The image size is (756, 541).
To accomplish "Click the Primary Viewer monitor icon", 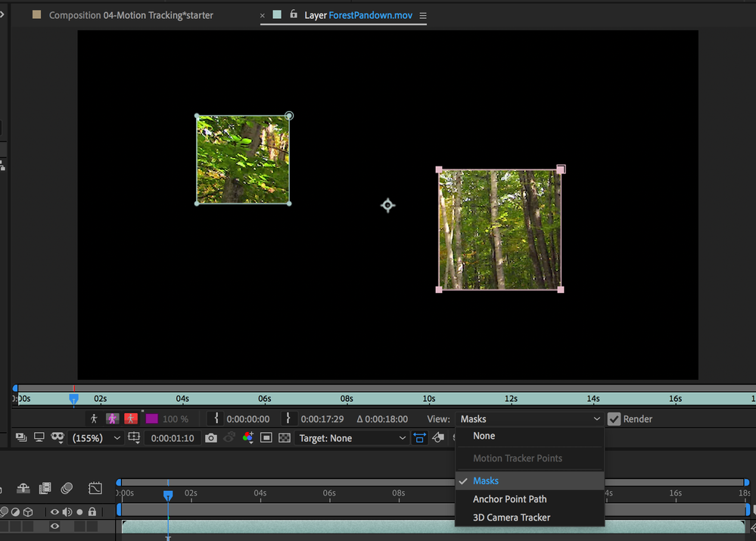I will coord(39,437).
